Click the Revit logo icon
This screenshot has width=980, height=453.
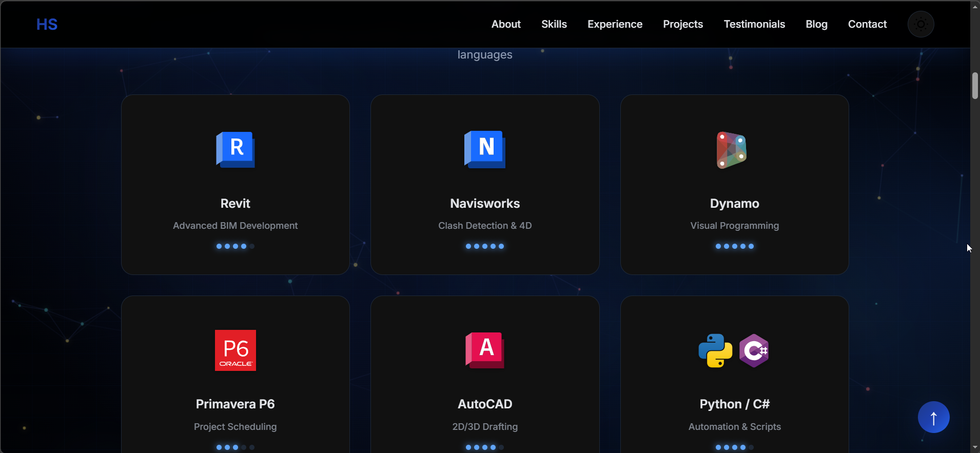pos(236,149)
